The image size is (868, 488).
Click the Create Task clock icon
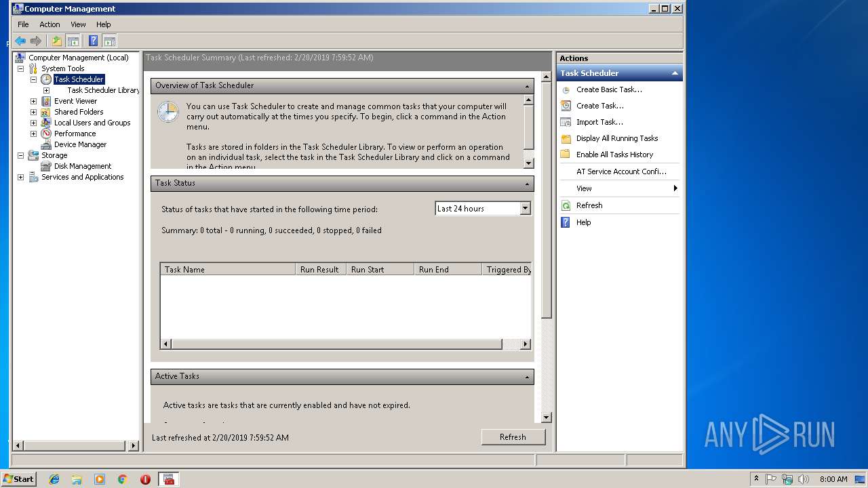(x=566, y=106)
